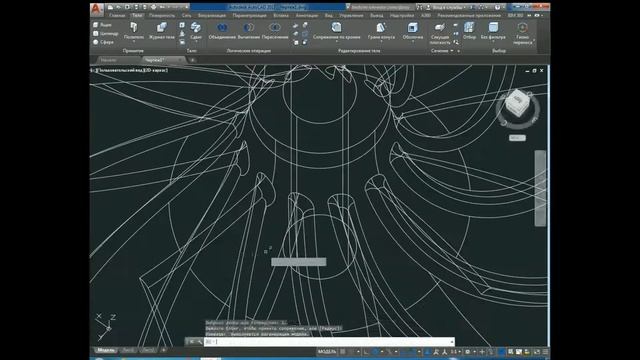
Task: Open the Журнал тела (Solid History) tool
Action: tap(162, 31)
